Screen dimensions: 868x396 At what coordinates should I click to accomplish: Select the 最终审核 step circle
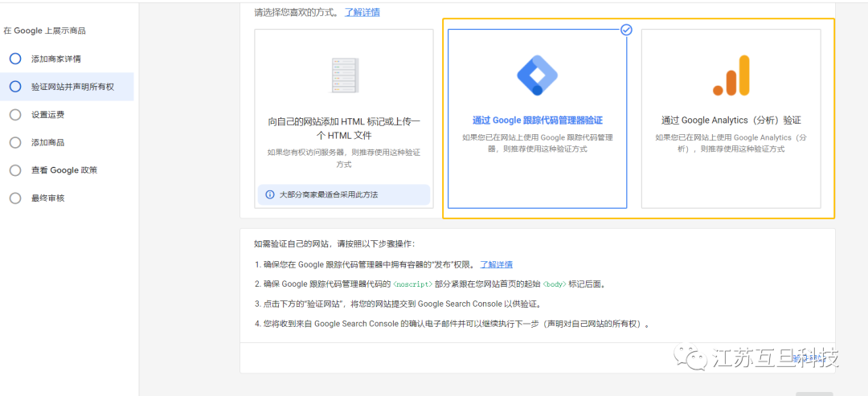tap(15, 198)
